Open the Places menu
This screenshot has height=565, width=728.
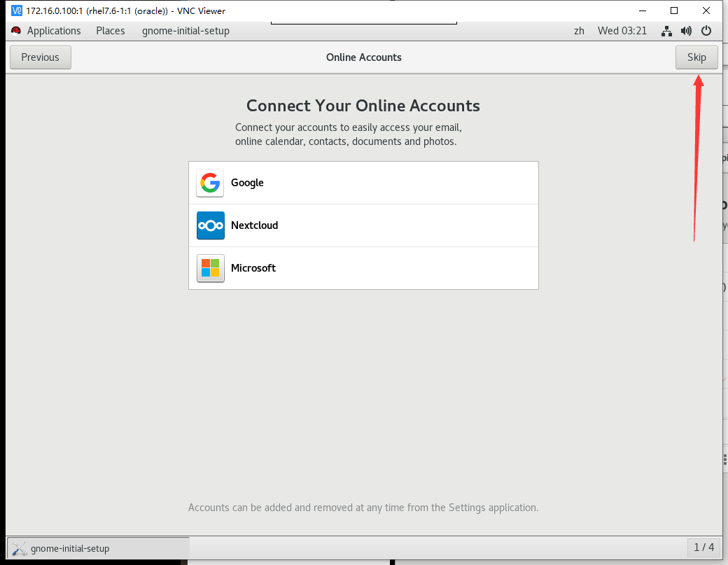pos(111,31)
